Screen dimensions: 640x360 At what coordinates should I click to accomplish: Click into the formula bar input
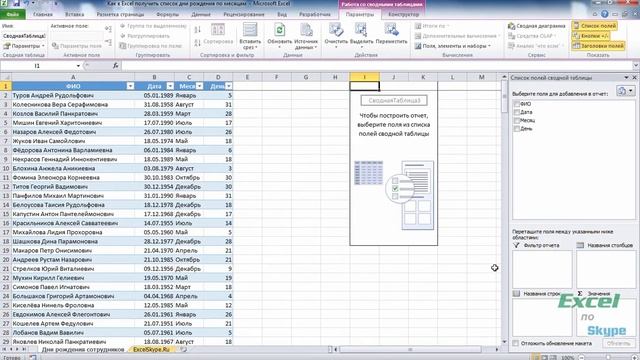click(x=376, y=66)
